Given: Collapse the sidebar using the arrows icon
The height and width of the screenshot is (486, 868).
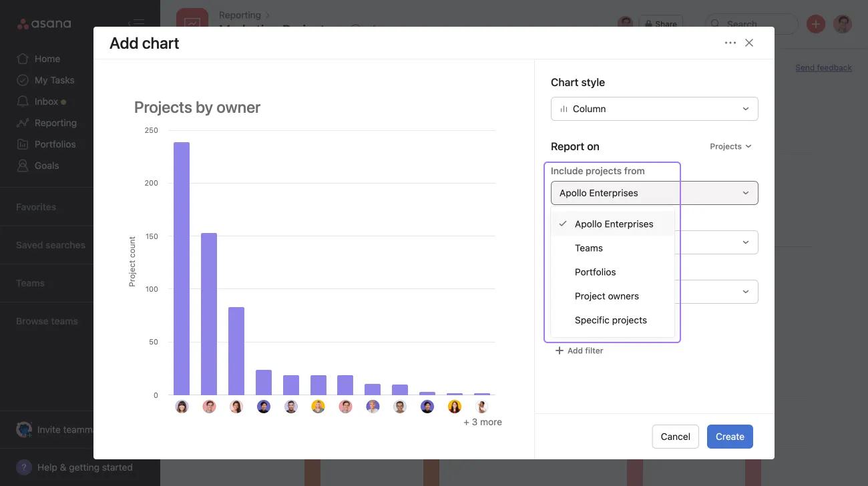Looking at the screenshot, I should pos(136,23).
